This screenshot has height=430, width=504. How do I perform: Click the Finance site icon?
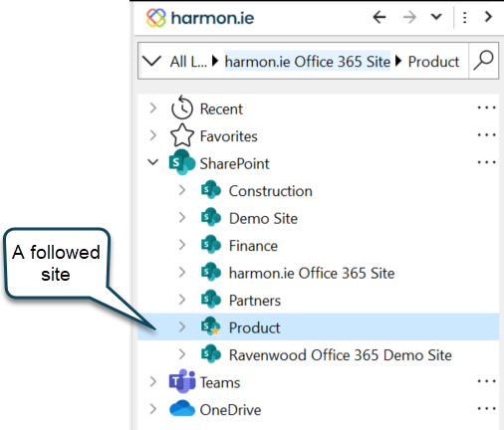[211, 245]
